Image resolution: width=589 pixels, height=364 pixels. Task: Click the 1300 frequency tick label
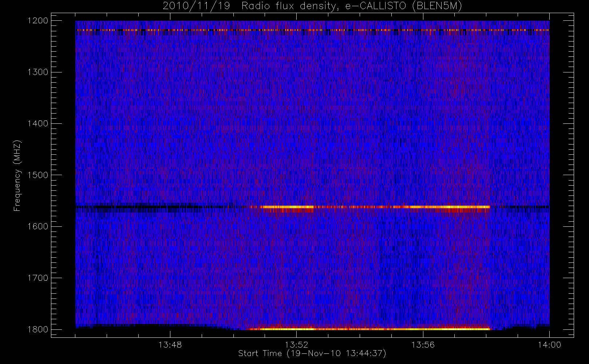pyautogui.click(x=38, y=72)
